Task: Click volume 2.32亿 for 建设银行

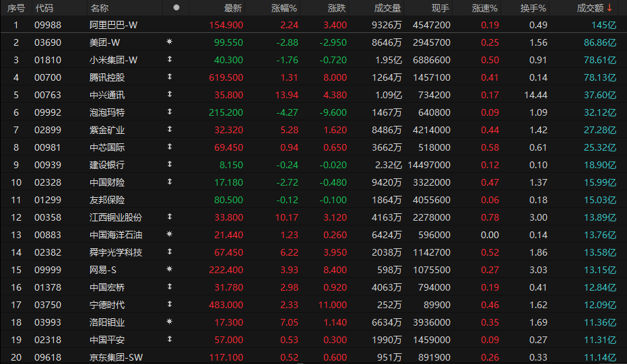Action: coord(389,165)
